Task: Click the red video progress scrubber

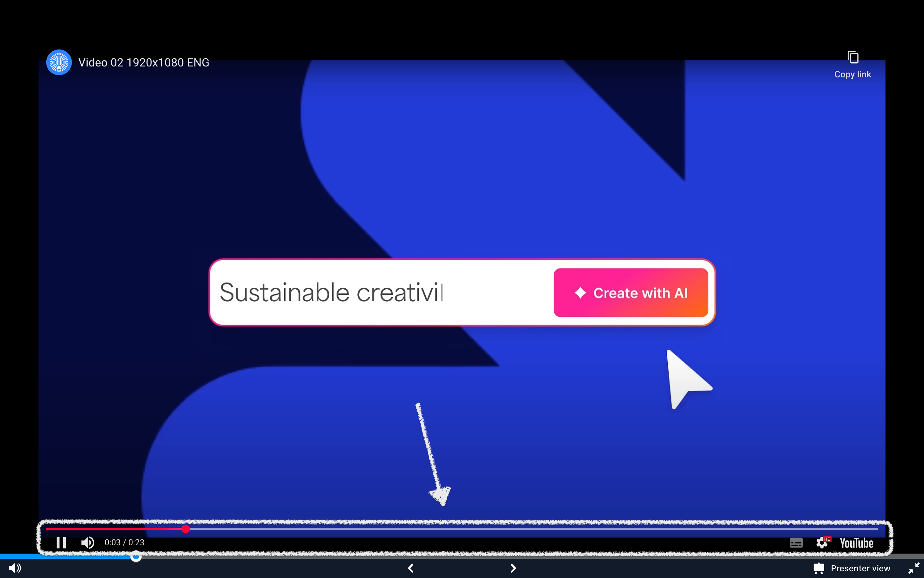Action: pyautogui.click(x=185, y=529)
